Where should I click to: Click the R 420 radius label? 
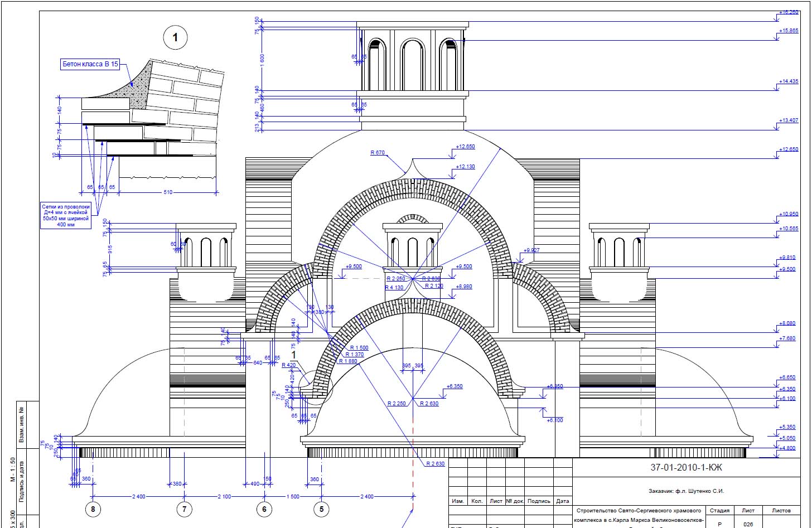pyautogui.click(x=289, y=365)
